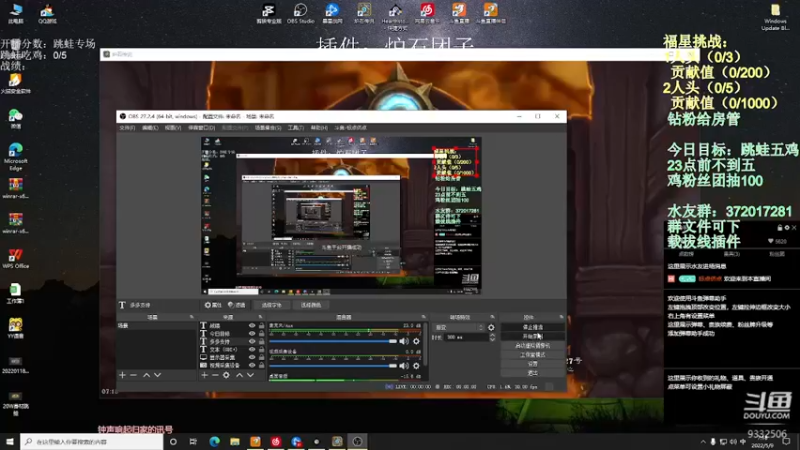Image resolution: width=800 pixels, height=450 pixels.
Task: Click 工作室模式 button
Action: [x=533, y=355]
